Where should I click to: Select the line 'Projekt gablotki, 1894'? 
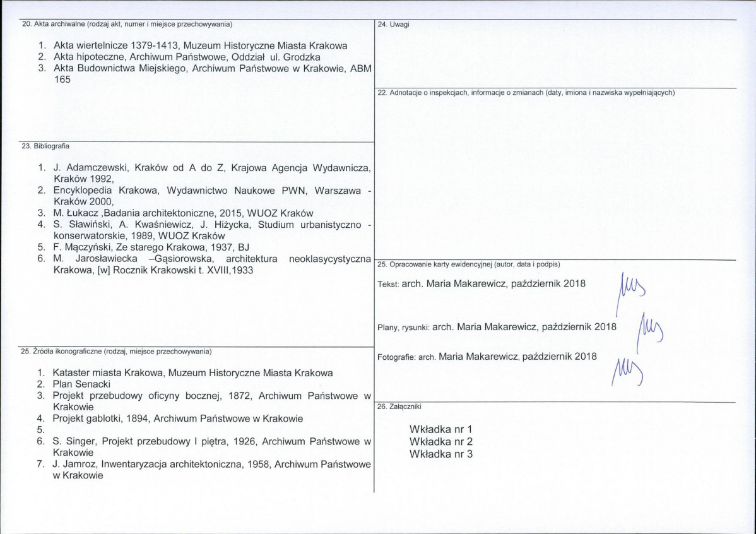tap(177, 418)
